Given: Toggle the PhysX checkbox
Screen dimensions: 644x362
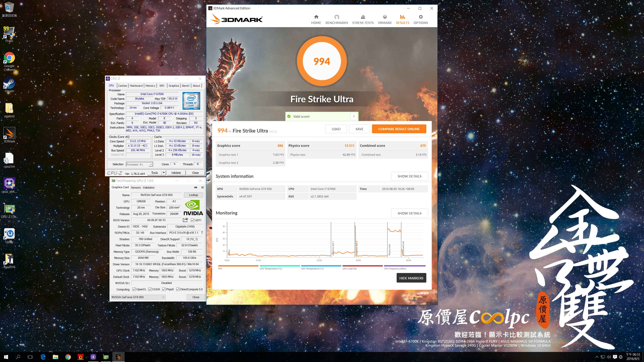Looking at the screenshot, I should [164, 289].
